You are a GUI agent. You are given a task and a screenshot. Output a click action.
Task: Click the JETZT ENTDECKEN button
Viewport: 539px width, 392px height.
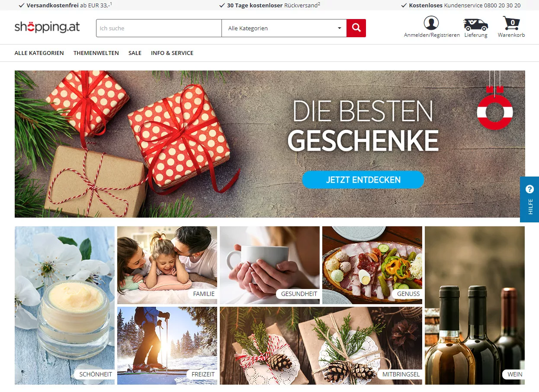pos(363,180)
